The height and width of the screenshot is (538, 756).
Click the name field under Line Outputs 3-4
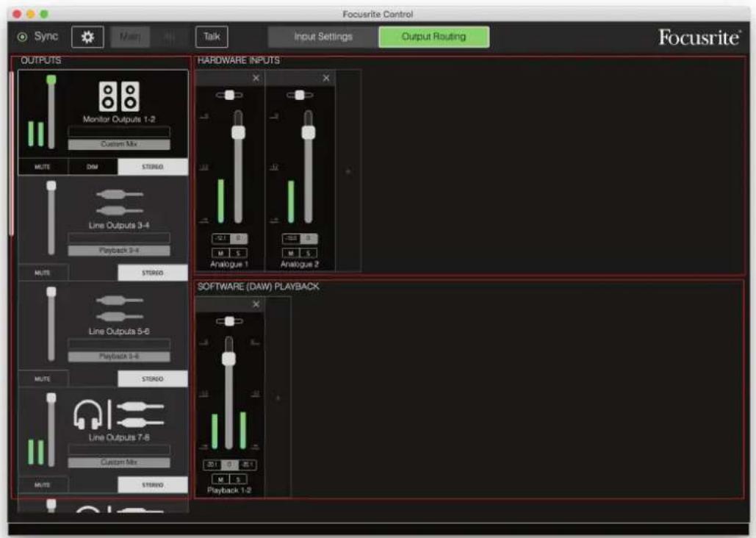pos(119,237)
